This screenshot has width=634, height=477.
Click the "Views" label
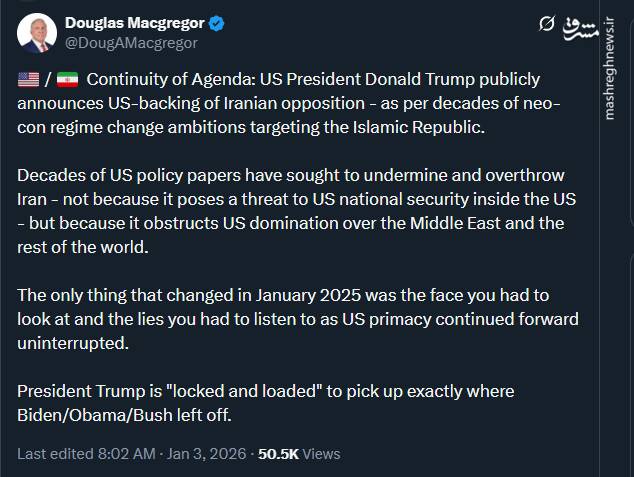pos(321,453)
